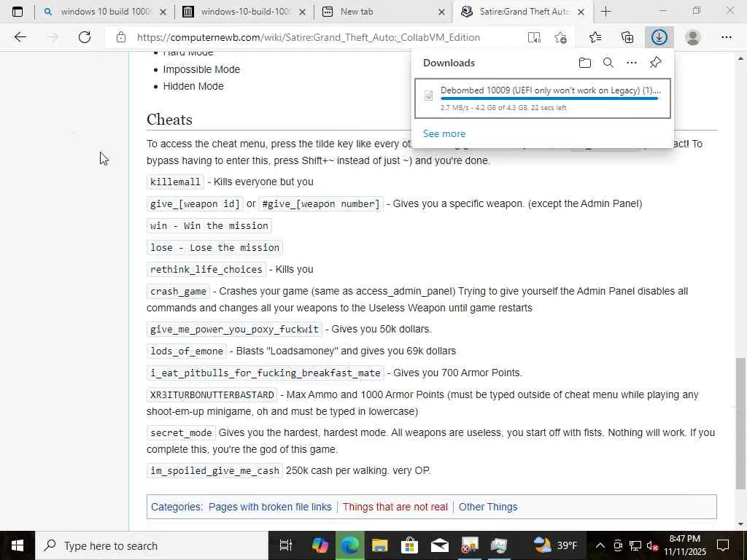
Task: Click the lods_of_emone code text
Action: click(187, 351)
